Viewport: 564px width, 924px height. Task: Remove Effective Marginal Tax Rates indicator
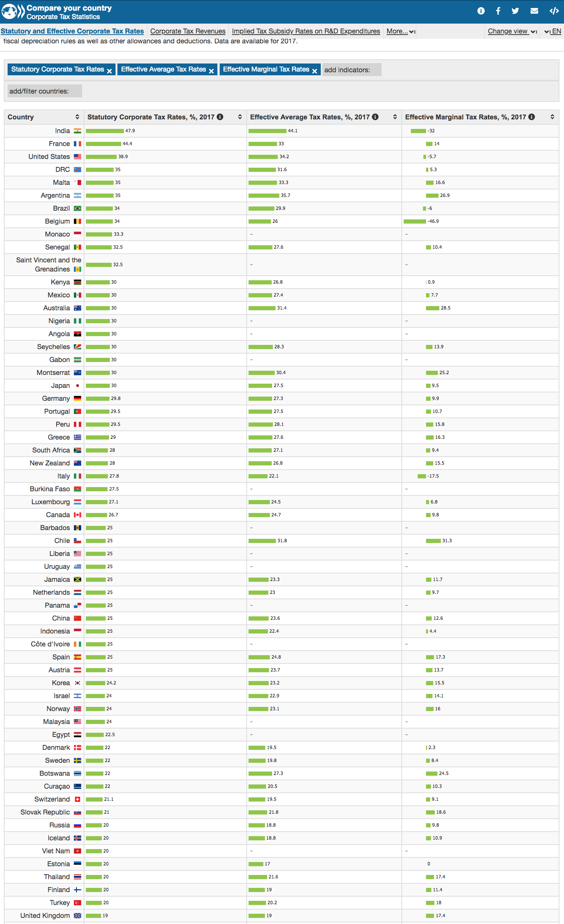(315, 71)
